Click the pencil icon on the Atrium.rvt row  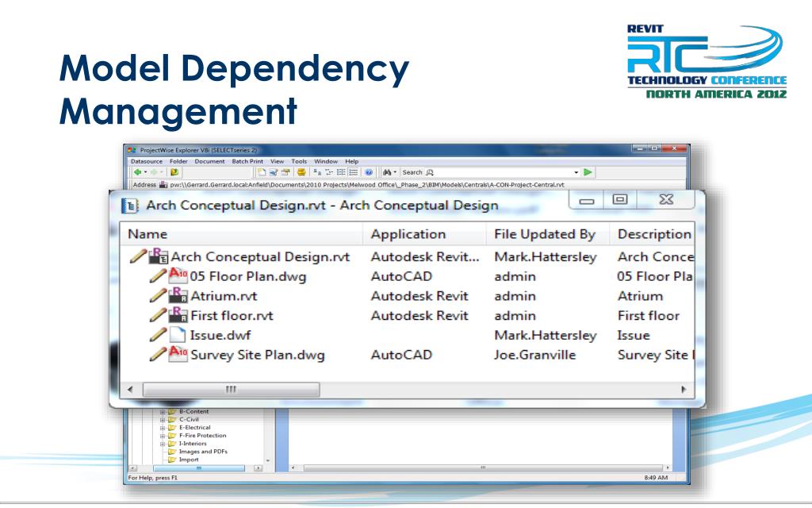158,295
